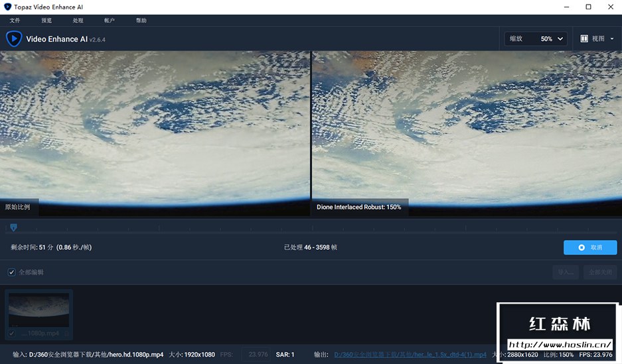
Task: Open the 帮助 menu
Action: tap(141, 21)
